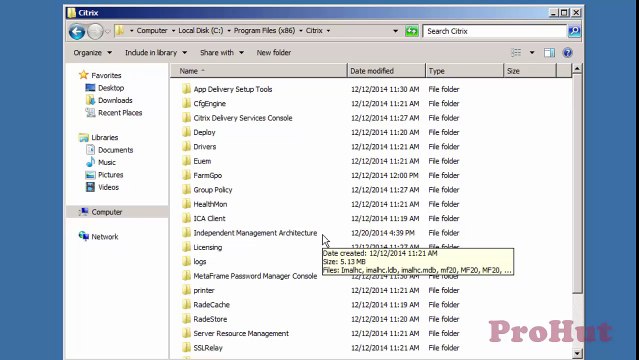Viewport: 639px width, 360px height.
Task: Focus the Search Citrix input field
Action: [495, 31]
